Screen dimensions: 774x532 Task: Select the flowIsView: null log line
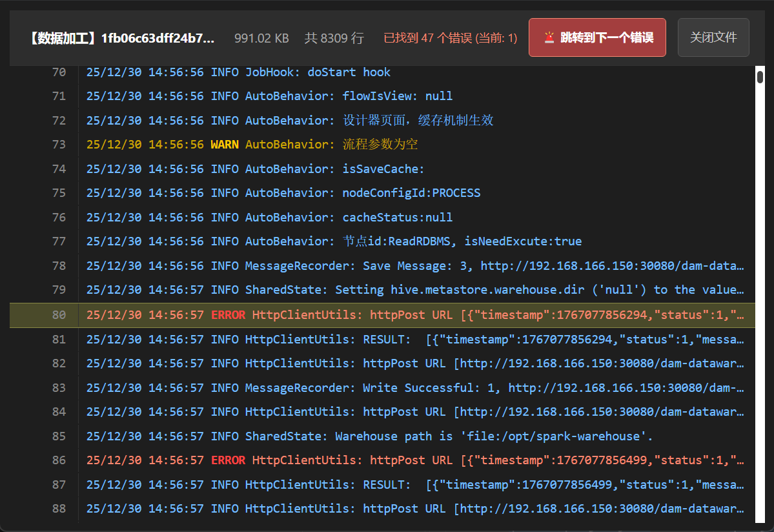[269, 96]
